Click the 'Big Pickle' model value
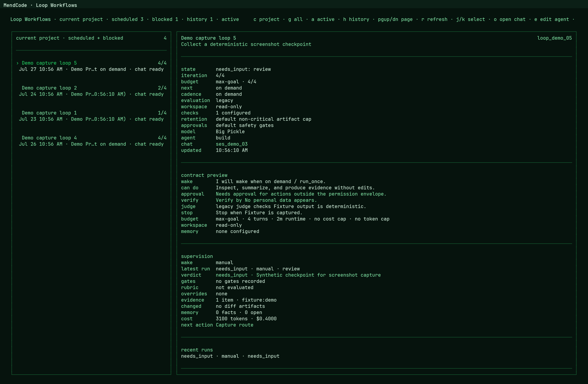 [x=230, y=131]
